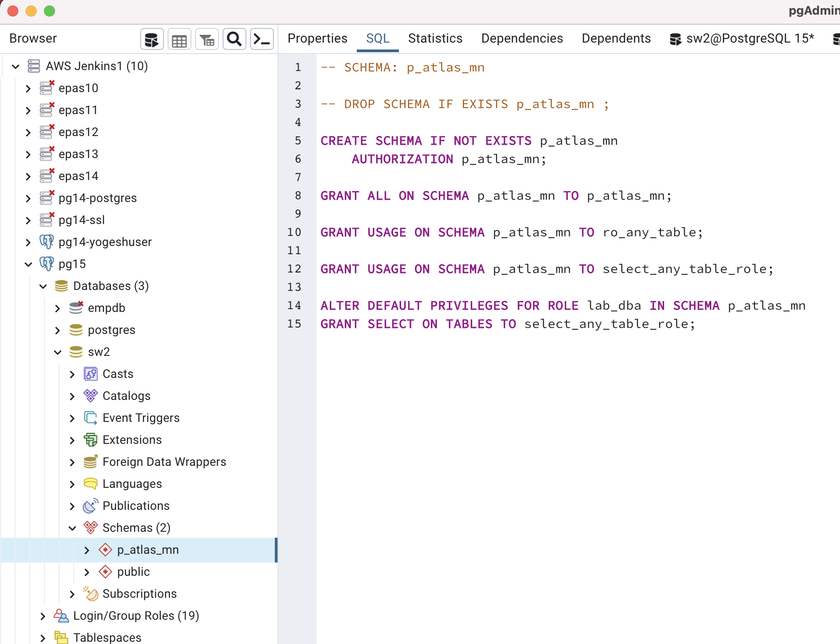Viewport: 840px width, 644px height.
Task: Expand the epas10 server node
Action: tap(28, 88)
